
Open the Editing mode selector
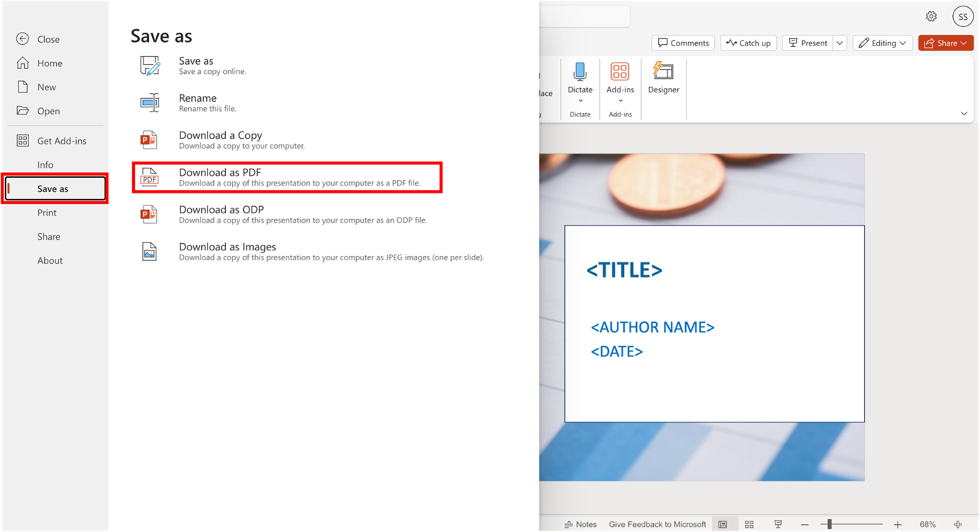[x=882, y=43]
